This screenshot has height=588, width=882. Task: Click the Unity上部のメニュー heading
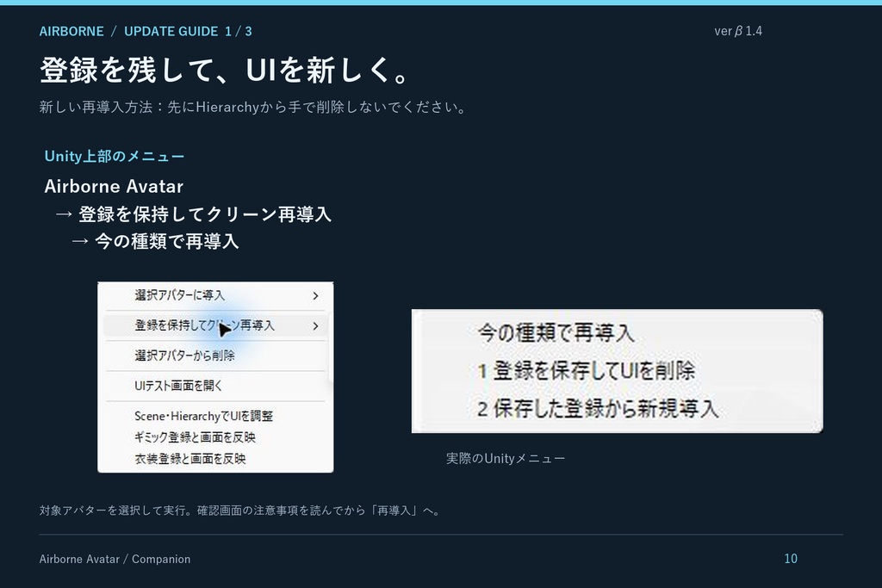click(115, 157)
